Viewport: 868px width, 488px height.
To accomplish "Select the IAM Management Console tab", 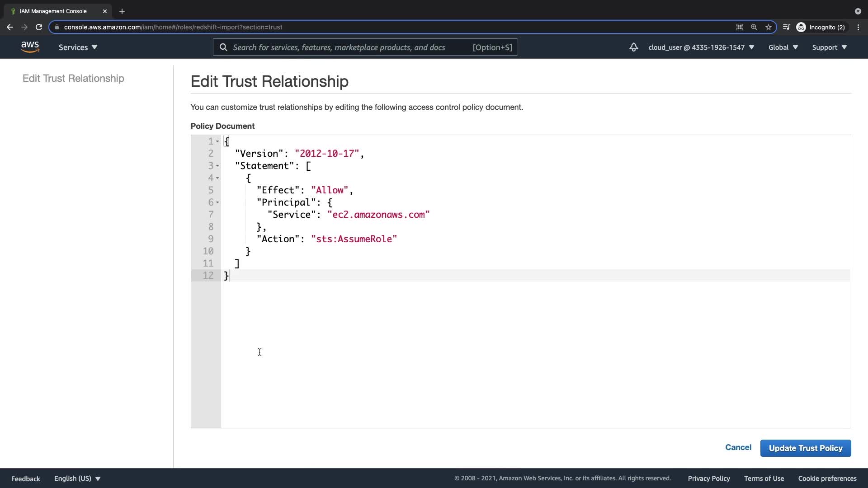I will [x=53, y=11].
